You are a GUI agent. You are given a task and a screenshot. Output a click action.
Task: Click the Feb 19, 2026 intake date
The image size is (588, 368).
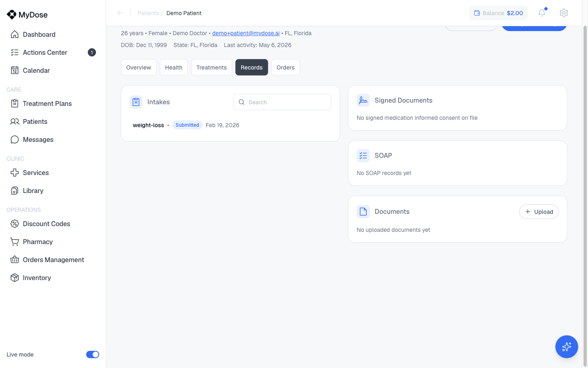(223, 125)
